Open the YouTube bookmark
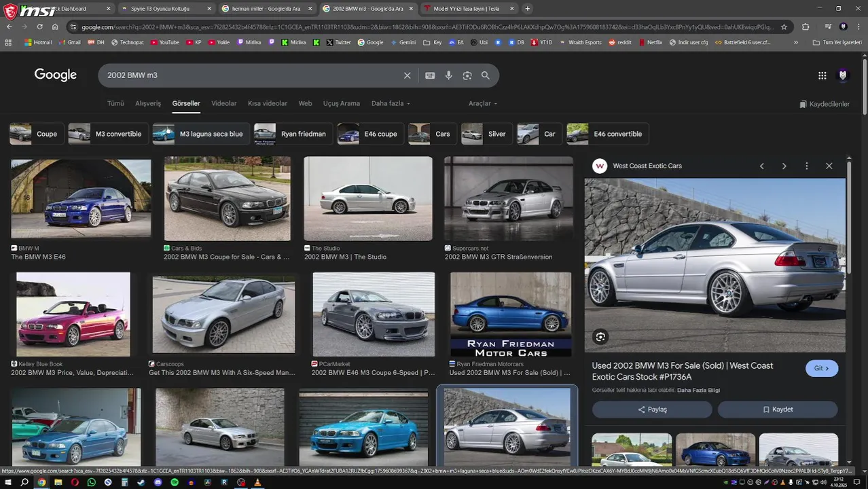Image resolution: width=868 pixels, height=489 pixels. [165, 42]
